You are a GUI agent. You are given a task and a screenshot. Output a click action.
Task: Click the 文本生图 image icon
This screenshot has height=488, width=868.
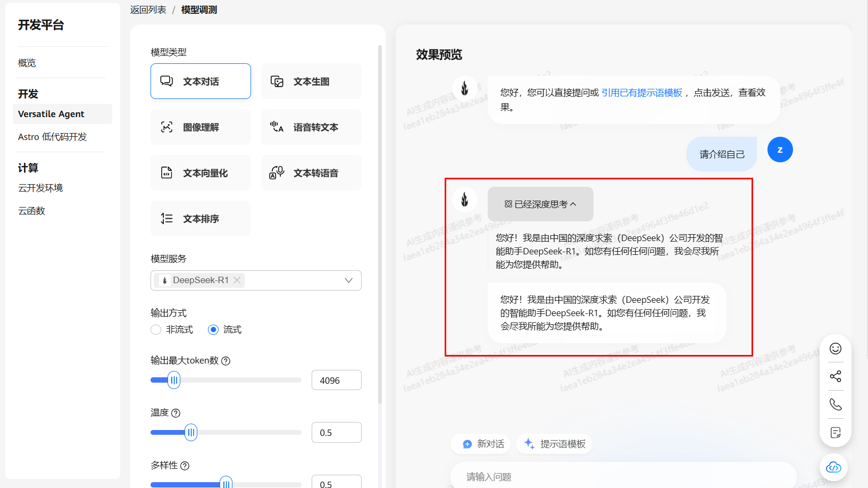(x=277, y=81)
